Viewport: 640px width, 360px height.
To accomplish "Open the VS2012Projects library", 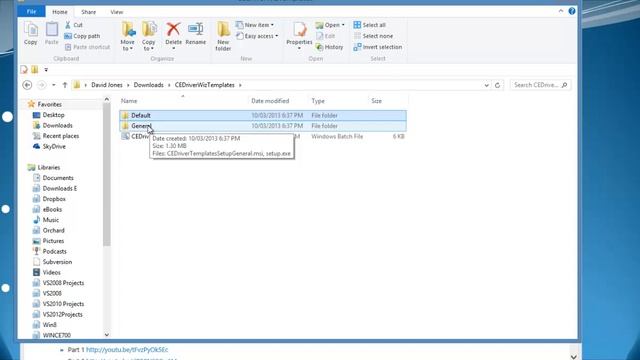I will [x=62, y=314].
